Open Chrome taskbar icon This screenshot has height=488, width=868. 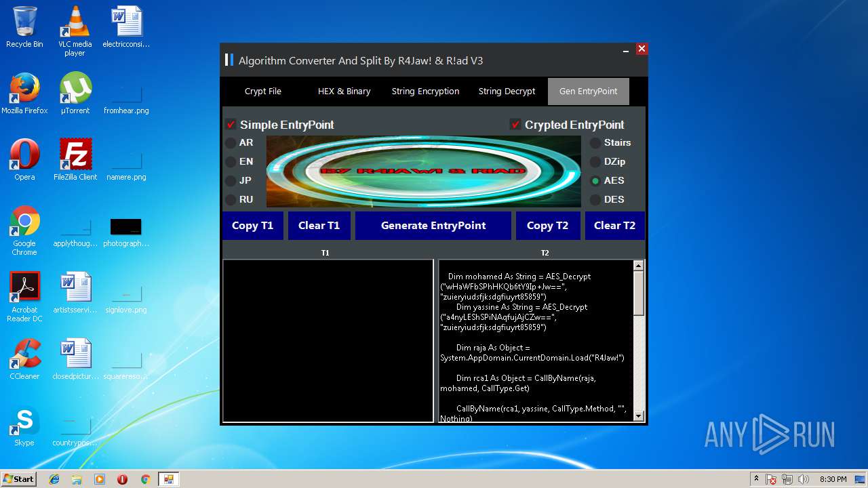tap(145, 479)
